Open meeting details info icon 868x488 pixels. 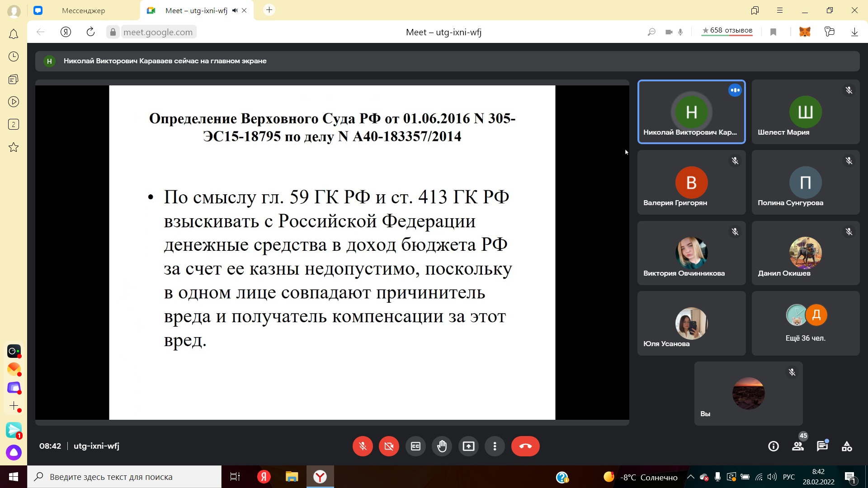coord(774,446)
